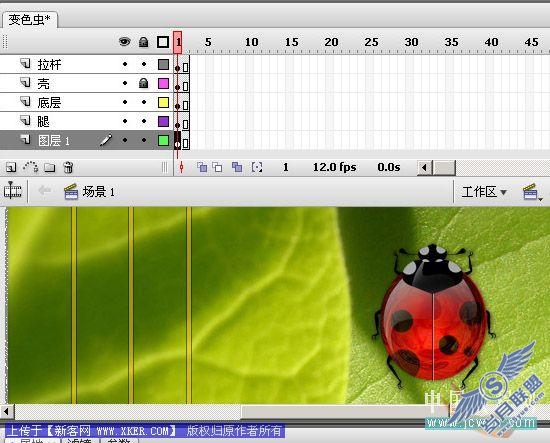Click frame 20 on the timeline ruler
Screen dimensions: 550x443
(x=331, y=42)
